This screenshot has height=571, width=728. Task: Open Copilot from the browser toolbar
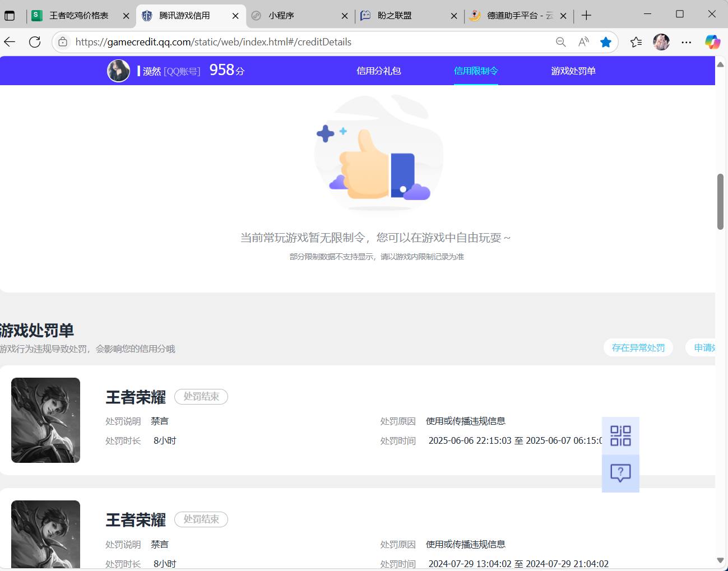pos(712,41)
